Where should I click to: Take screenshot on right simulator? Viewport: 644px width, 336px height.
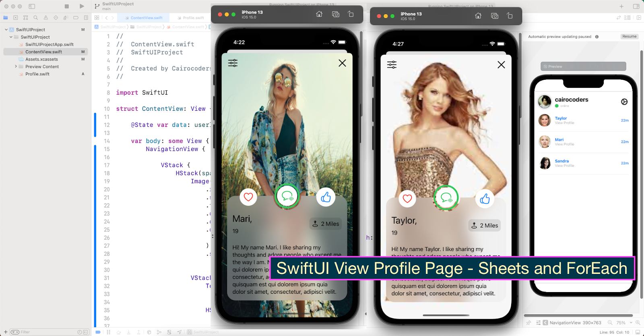click(494, 16)
